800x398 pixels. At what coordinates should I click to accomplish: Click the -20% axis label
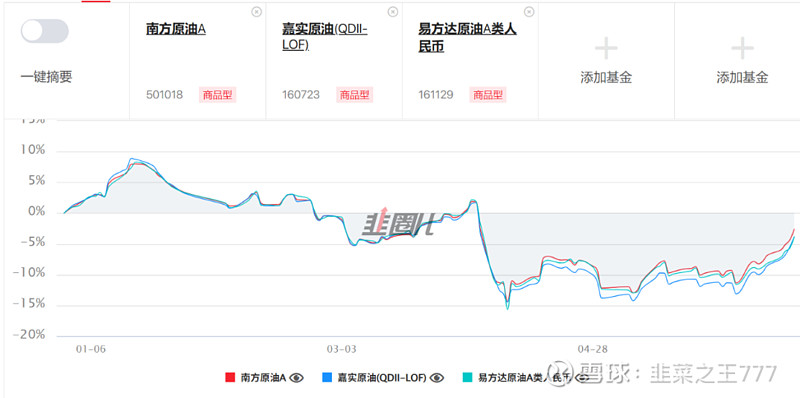(x=29, y=335)
